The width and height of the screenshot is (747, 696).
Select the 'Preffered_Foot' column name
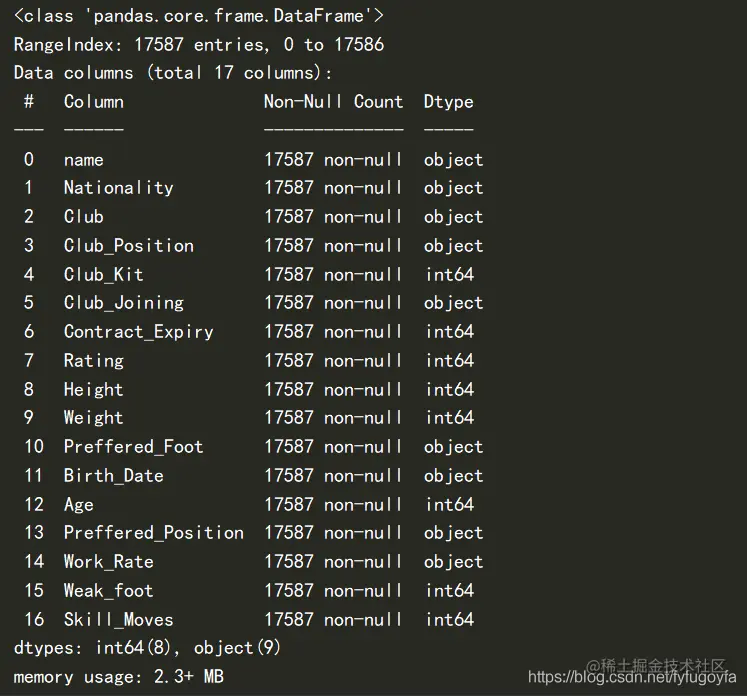pos(134,447)
